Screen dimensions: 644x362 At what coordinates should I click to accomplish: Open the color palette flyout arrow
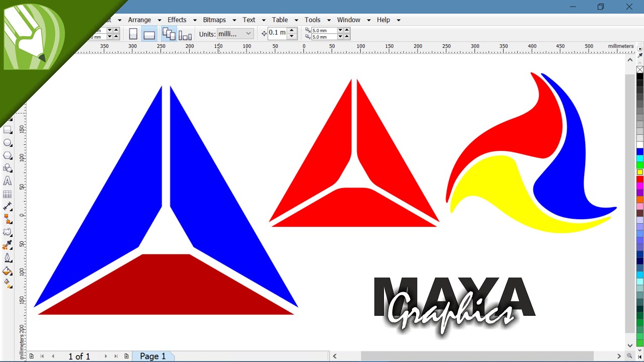tap(640, 49)
